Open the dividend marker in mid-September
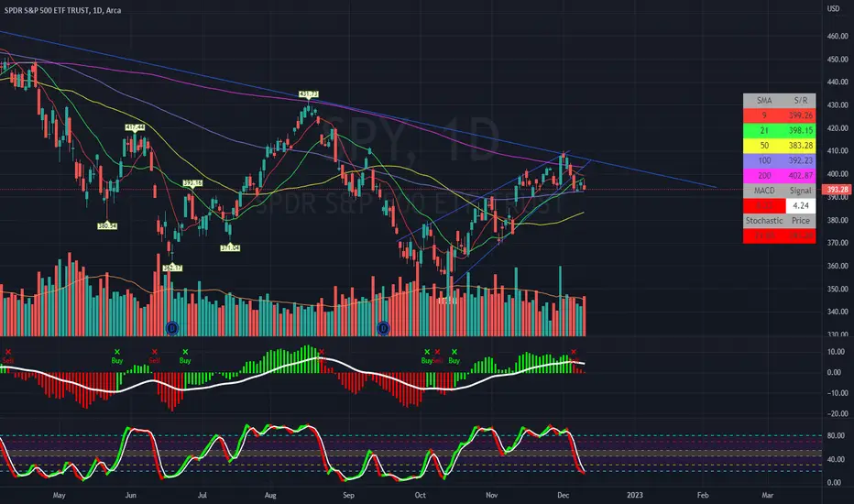This screenshot has height=504, width=854. coord(383,328)
